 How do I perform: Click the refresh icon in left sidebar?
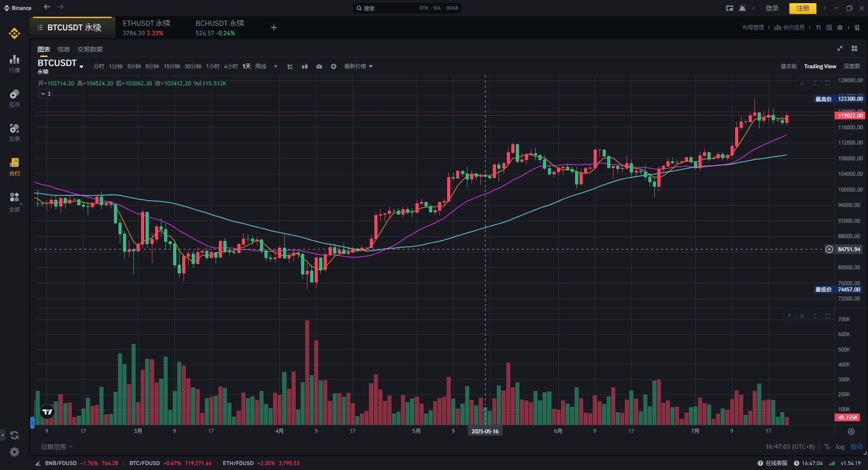coord(14,435)
